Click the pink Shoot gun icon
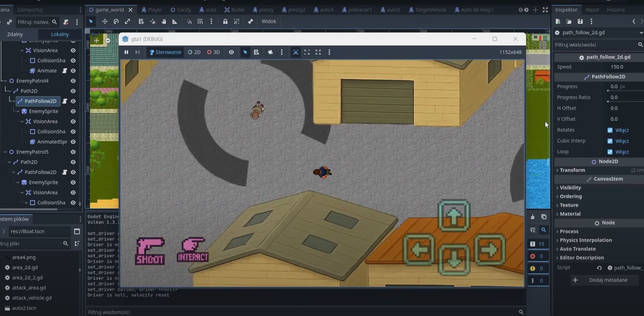The height and width of the screenshot is (316, 644). tap(150, 251)
